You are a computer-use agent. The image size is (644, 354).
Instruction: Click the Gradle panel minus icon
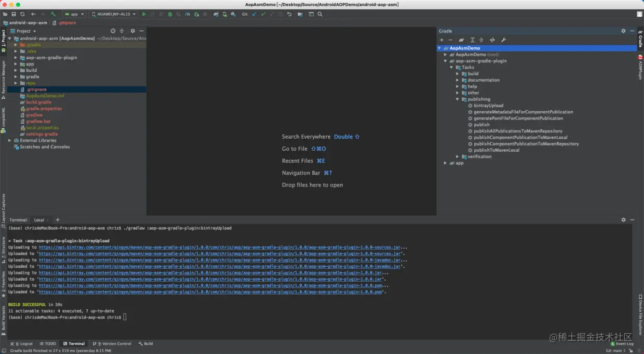pyautogui.click(x=450, y=40)
